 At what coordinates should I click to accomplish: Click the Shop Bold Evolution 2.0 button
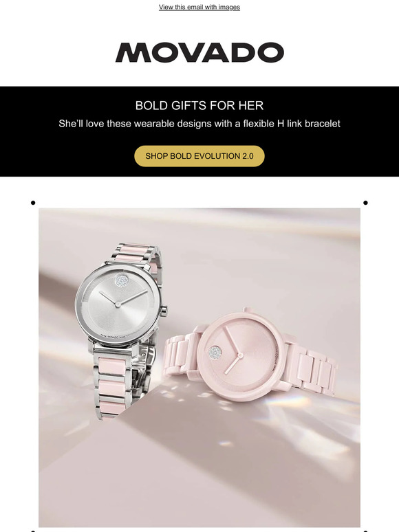tap(199, 156)
